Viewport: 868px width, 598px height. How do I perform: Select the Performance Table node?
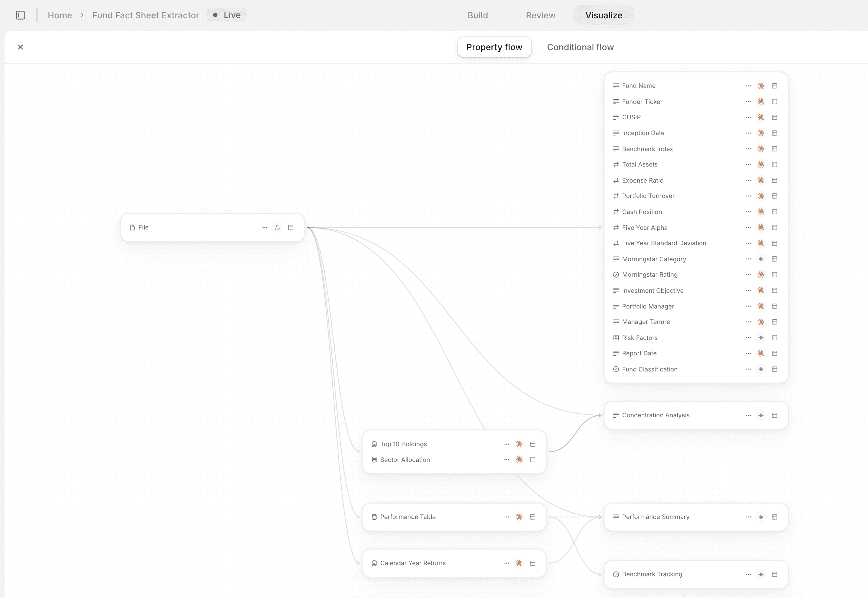click(407, 517)
